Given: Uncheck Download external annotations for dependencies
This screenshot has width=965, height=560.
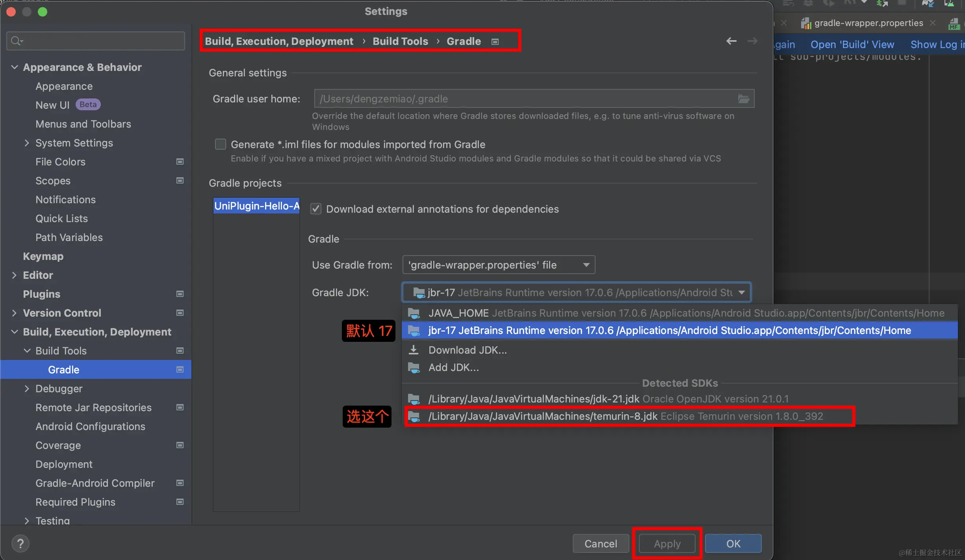Looking at the screenshot, I should point(316,209).
